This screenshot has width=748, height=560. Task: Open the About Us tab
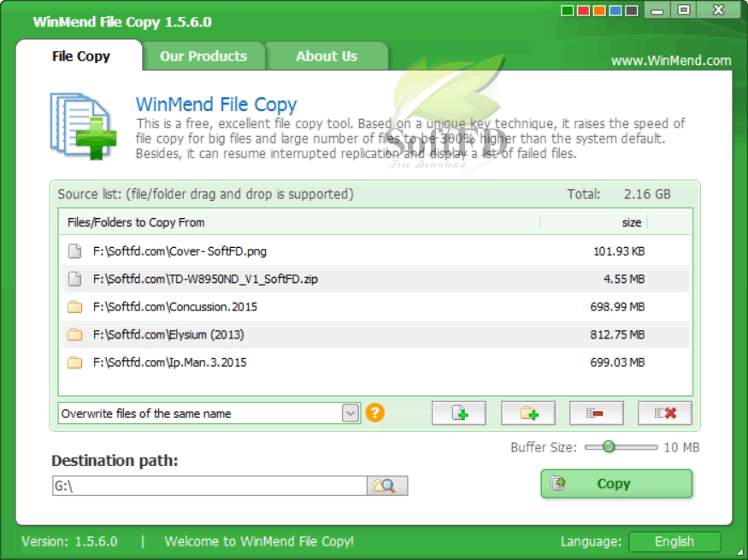pyautogui.click(x=327, y=56)
